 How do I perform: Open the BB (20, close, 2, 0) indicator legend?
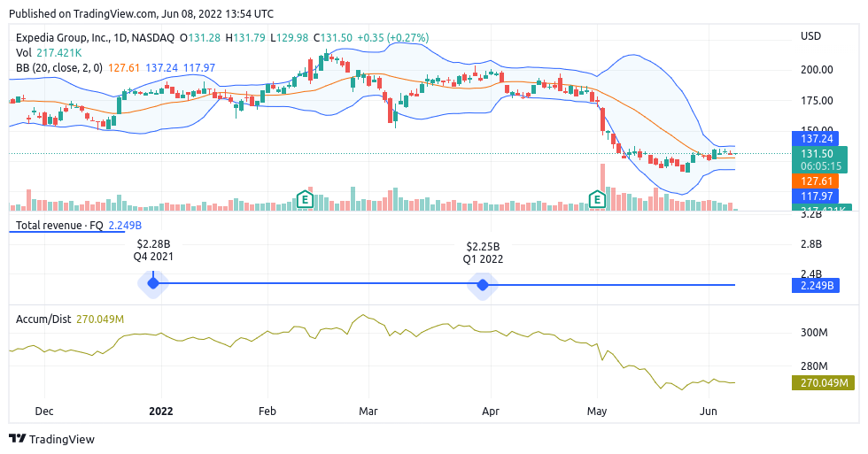tap(59, 67)
